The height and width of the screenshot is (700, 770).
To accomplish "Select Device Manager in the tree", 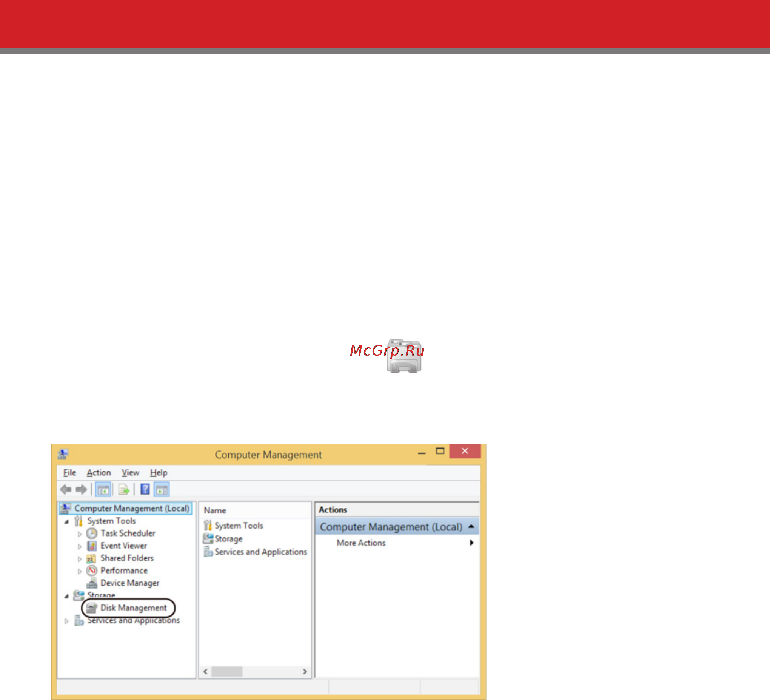I will click(130, 583).
